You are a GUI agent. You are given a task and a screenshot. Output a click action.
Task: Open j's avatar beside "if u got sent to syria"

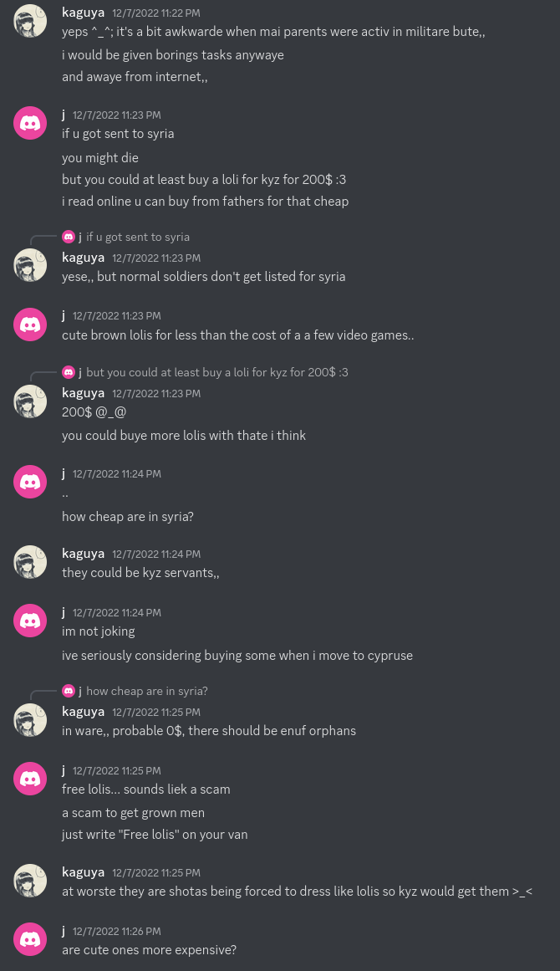30,123
